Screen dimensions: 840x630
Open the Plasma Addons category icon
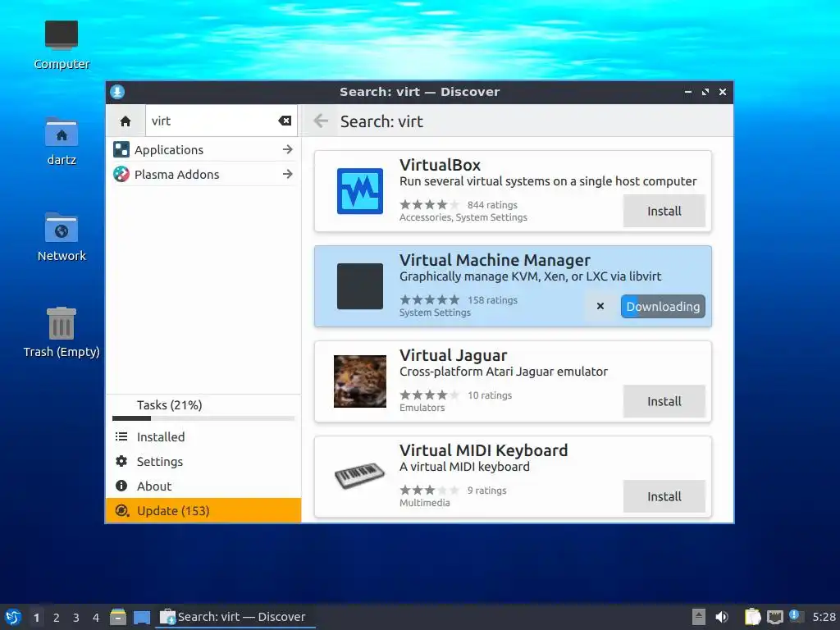pos(121,174)
